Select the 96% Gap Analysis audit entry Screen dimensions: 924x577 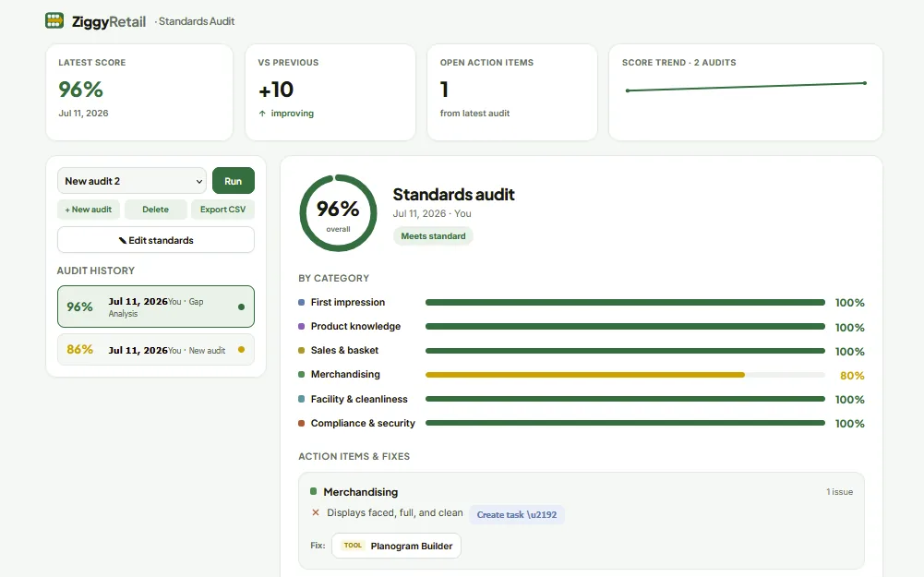click(x=156, y=307)
